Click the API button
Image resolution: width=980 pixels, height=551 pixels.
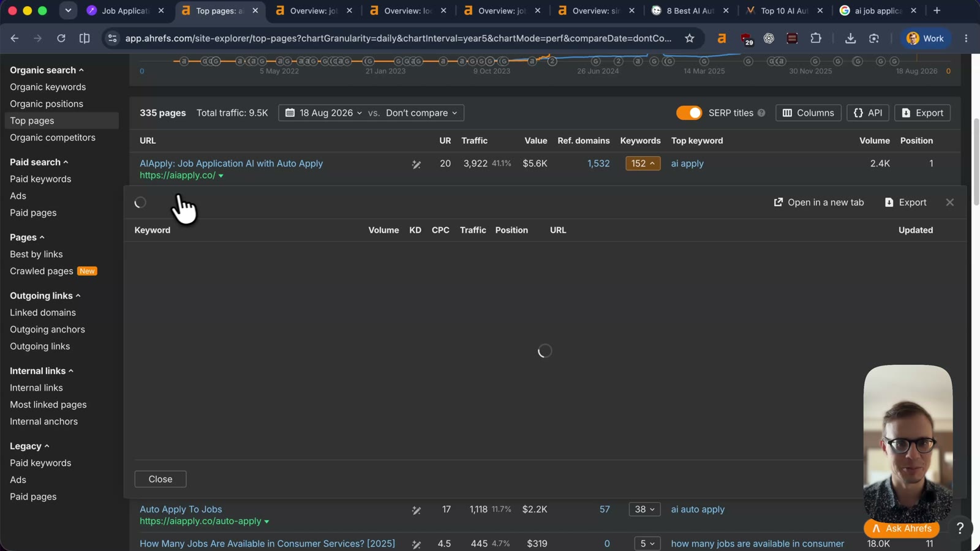point(867,113)
